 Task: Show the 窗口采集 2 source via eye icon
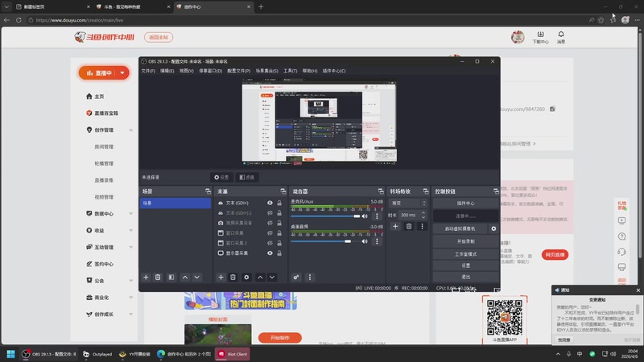tap(270, 243)
